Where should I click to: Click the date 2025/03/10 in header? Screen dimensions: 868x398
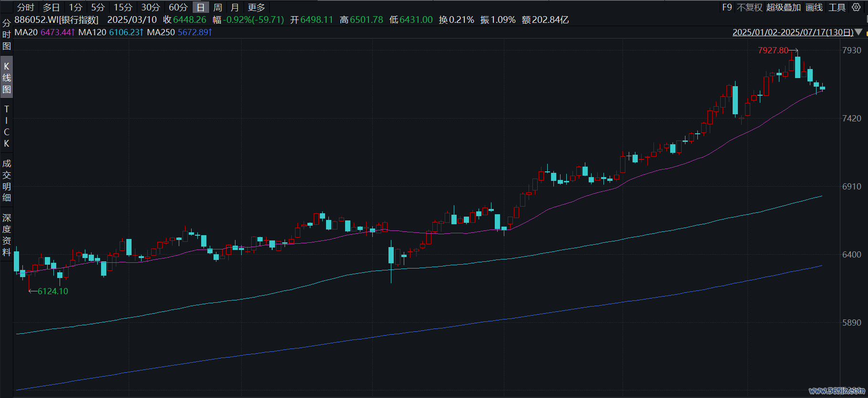(132, 20)
